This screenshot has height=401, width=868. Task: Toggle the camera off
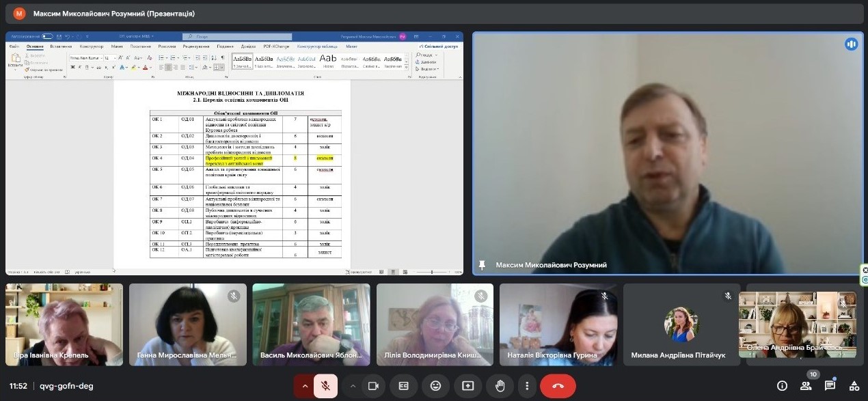[373, 386]
